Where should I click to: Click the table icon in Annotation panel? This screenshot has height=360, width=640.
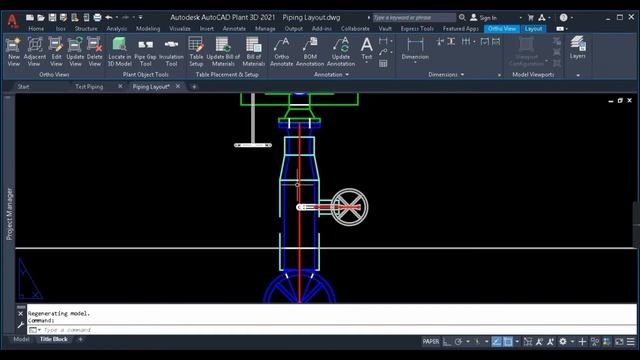click(383, 63)
